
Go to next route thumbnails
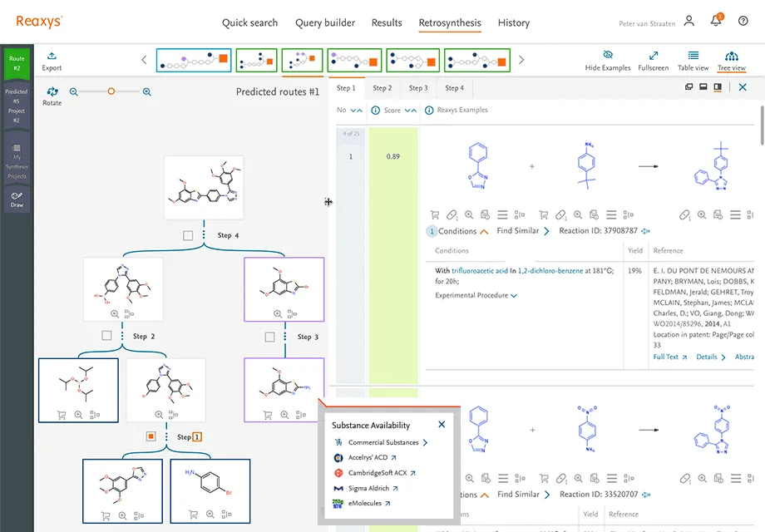pos(521,60)
